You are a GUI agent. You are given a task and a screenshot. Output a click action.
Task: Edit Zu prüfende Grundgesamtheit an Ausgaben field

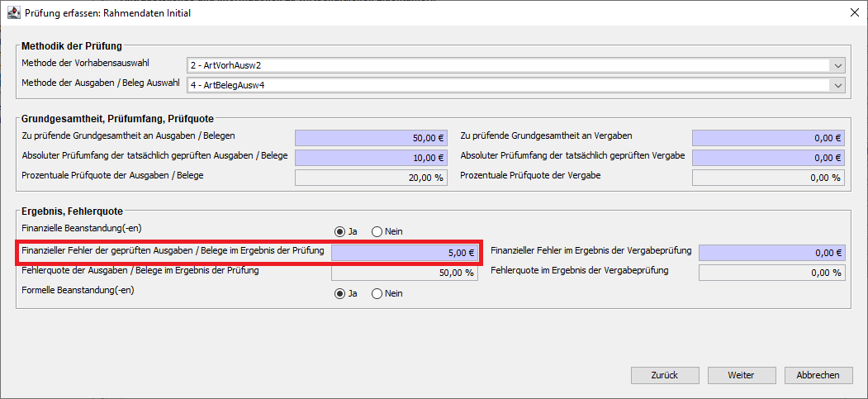371,138
